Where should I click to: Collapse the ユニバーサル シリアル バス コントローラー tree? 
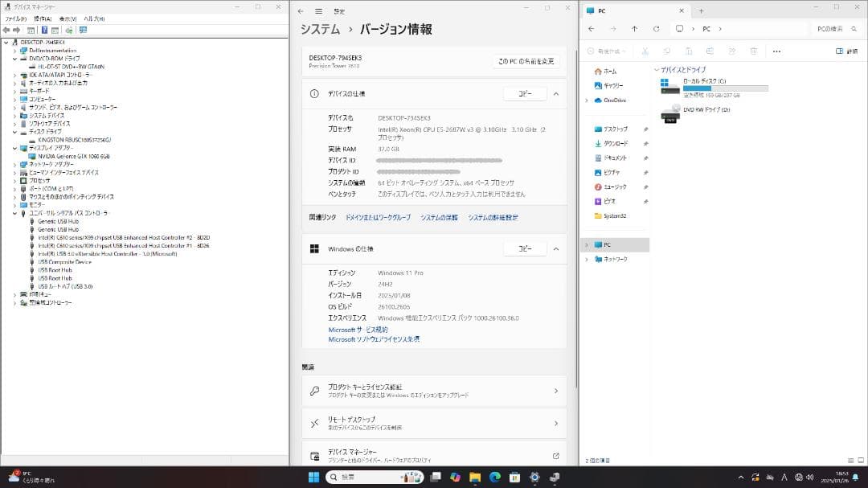pos(14,214)
